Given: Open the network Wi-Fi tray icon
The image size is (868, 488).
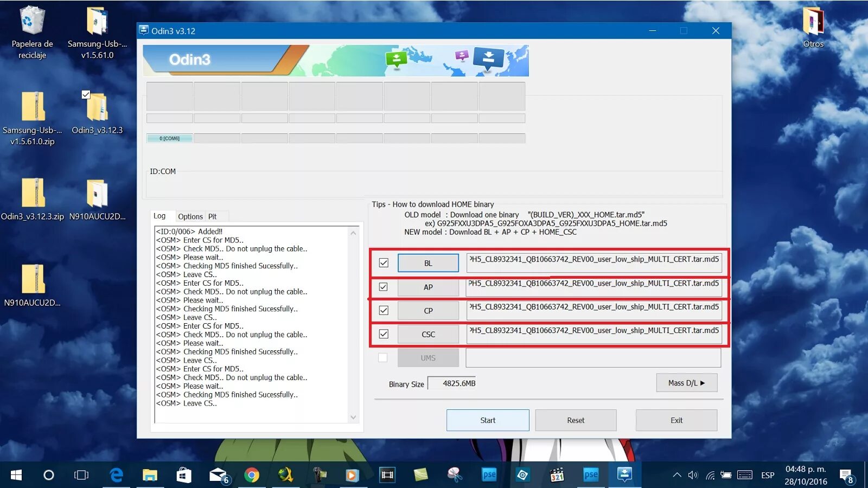Looking at the screenshot, I should coord(710,475).
